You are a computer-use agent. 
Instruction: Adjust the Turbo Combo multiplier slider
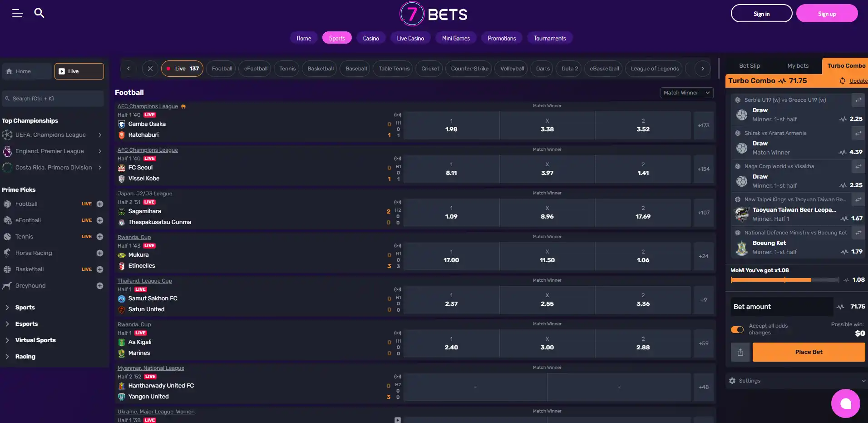(x=785, y=280)
